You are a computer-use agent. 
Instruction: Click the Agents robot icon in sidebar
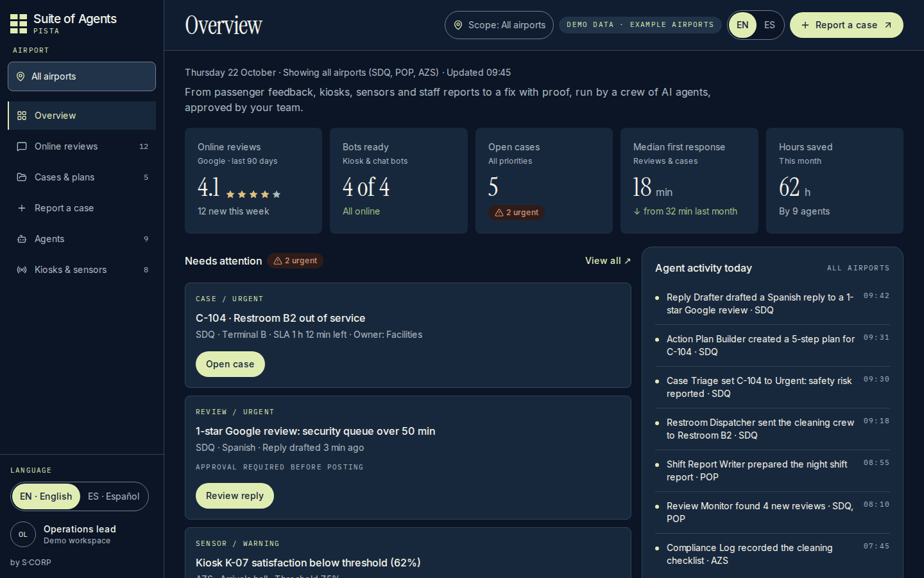[22, 239]
